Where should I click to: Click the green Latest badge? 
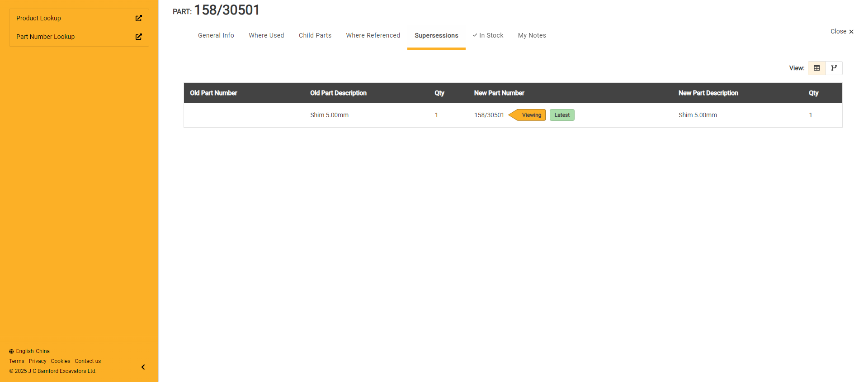point(562,115)
